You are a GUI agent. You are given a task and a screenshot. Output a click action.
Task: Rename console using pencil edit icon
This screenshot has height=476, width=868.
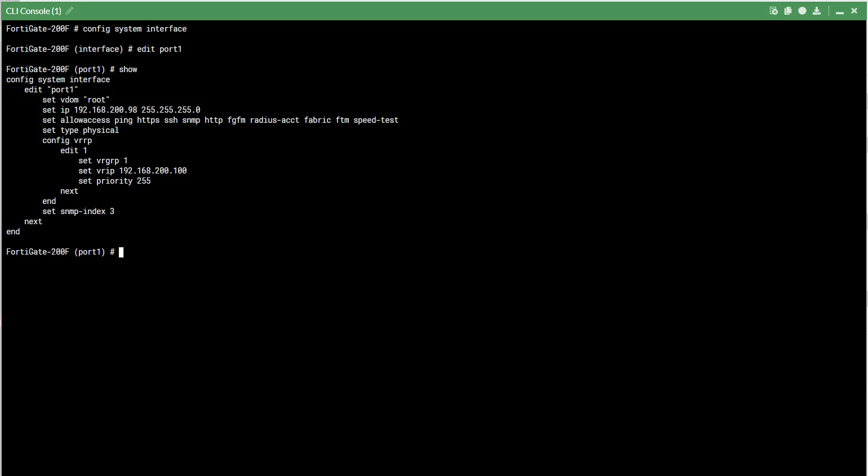(x=69, y=11)
